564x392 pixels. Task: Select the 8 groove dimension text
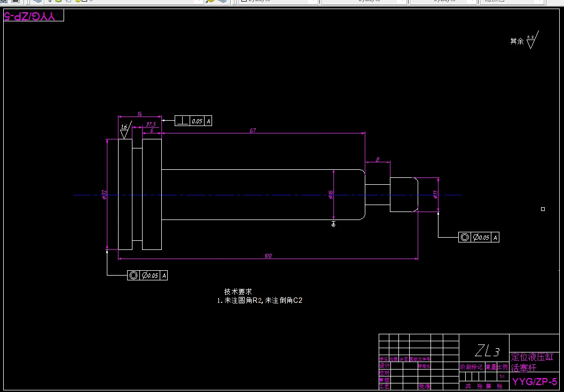tap(377, 160)
